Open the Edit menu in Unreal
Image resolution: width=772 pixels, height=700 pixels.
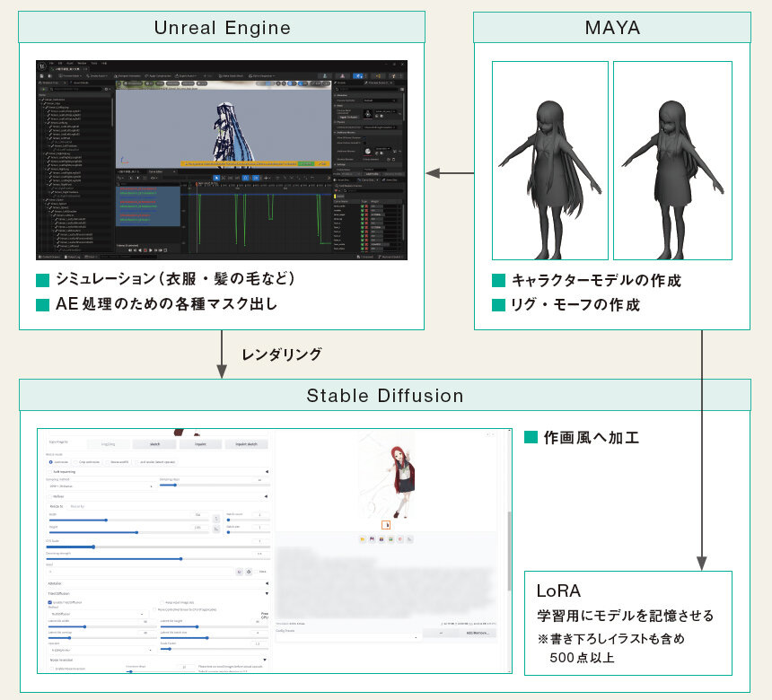[x=60, y=64]
